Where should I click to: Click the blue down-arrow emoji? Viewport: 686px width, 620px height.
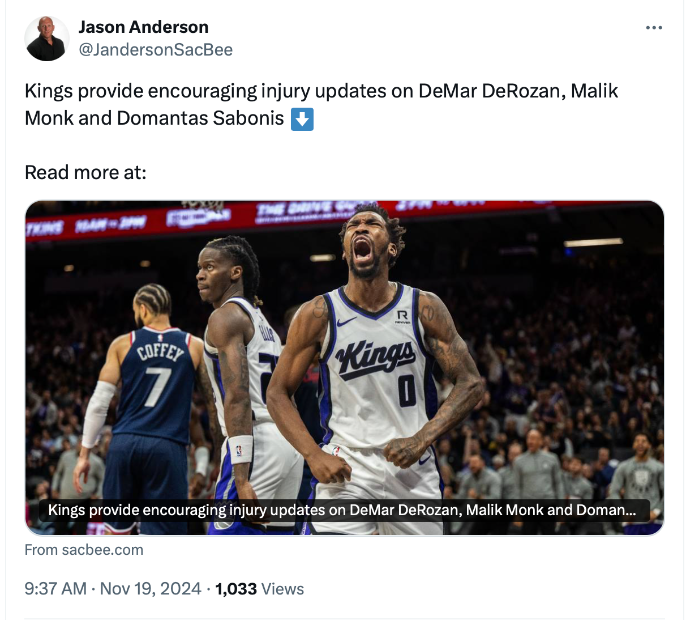(x=302, y=119)
